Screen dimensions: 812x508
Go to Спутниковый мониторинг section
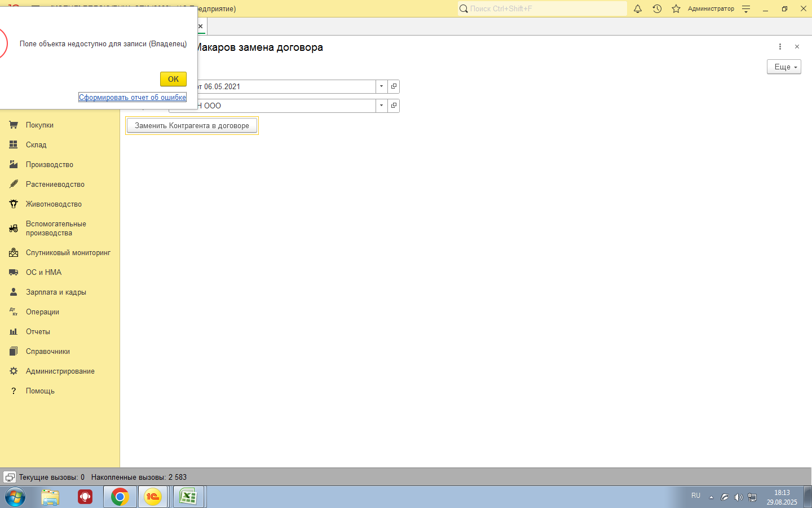pos(68,253)
